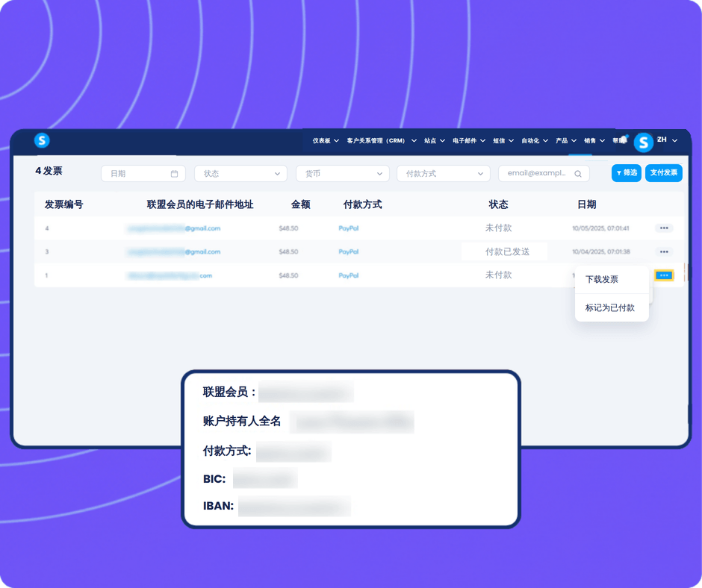Click the 账户持有人全名 label in details card
The width and height of the screenshot is (702, 588).
click(242, 421)
